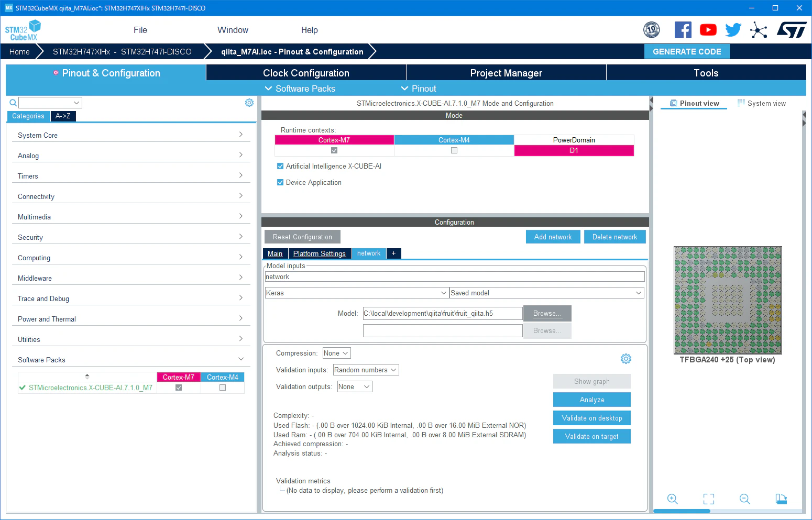Open the ST 10th anniversary badge icon
The width and height of the screenshot is (812, 520).
click(x=652, y=30)
